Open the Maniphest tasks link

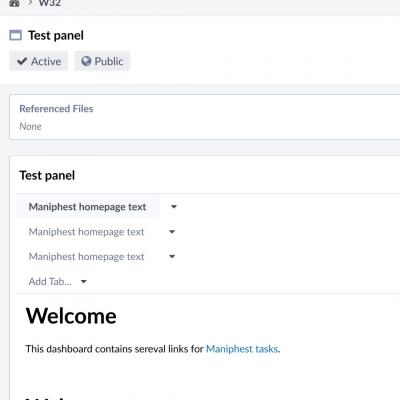tap(242, 349)
